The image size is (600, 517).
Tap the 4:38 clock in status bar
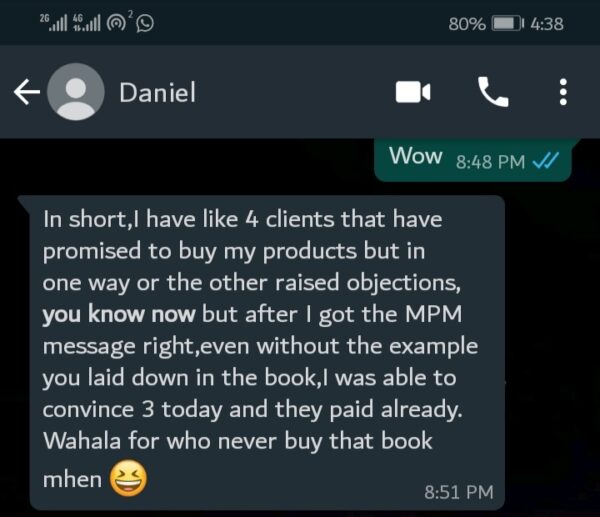click(547, 24)
